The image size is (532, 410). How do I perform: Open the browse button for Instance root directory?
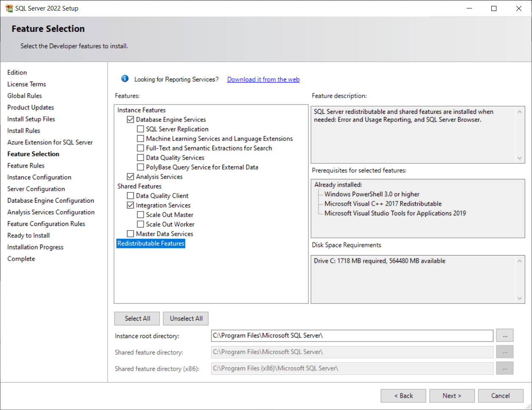click(x=504, y=335)
